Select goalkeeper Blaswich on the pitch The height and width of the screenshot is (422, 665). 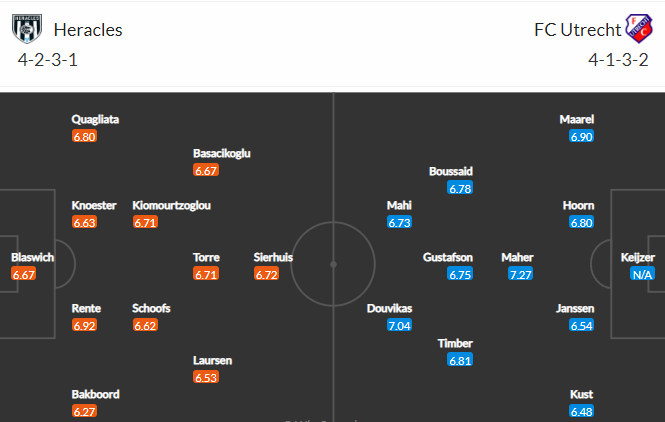coord(32,257)
